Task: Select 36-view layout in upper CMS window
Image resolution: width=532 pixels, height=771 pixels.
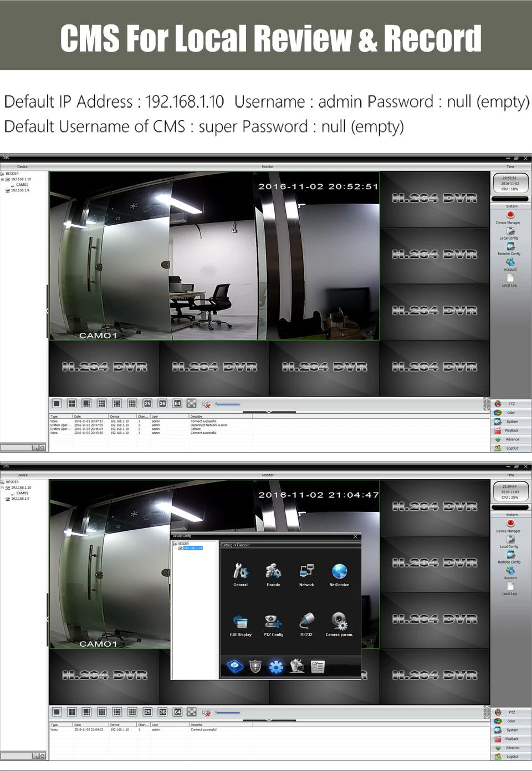Action: point(162,403)
